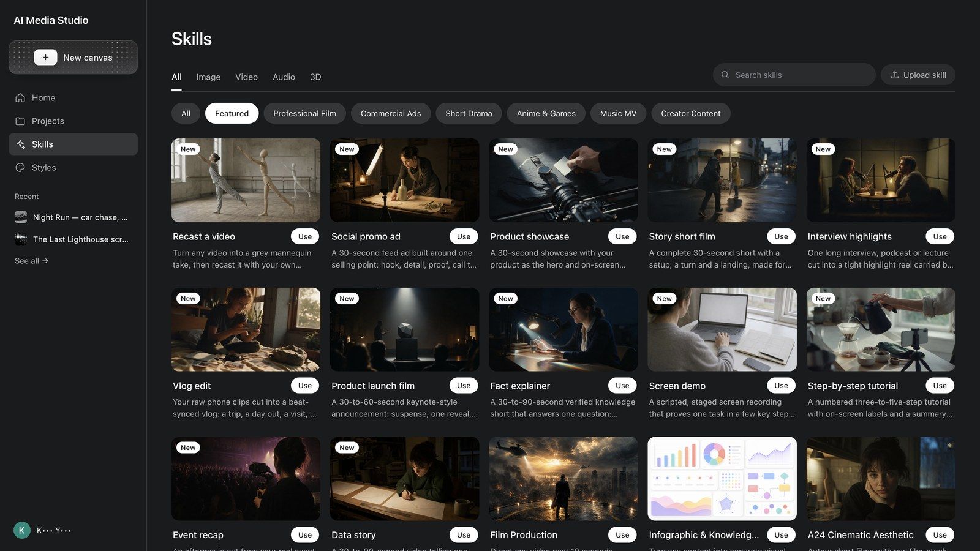The height and width of the screenshot is (551, 980).
Task: Switch to the Audio tab
Action: [x=284, y=77]
